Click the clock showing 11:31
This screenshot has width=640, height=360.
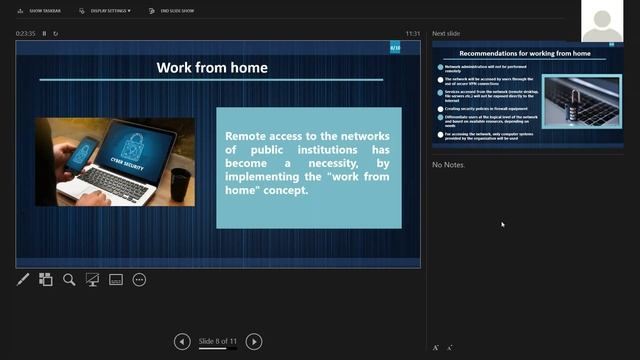coord(413,33)
